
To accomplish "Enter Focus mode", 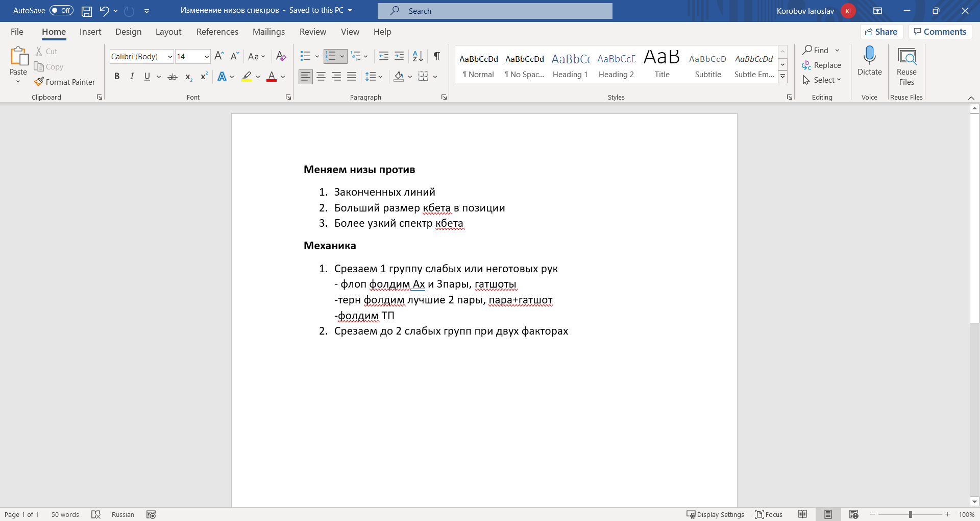I will pos(769,514).
